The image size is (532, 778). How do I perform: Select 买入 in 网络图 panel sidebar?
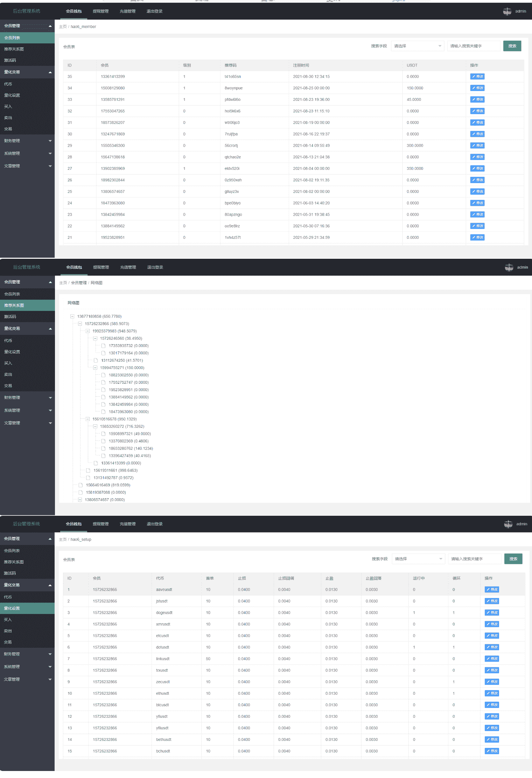(x=27, y=363)
